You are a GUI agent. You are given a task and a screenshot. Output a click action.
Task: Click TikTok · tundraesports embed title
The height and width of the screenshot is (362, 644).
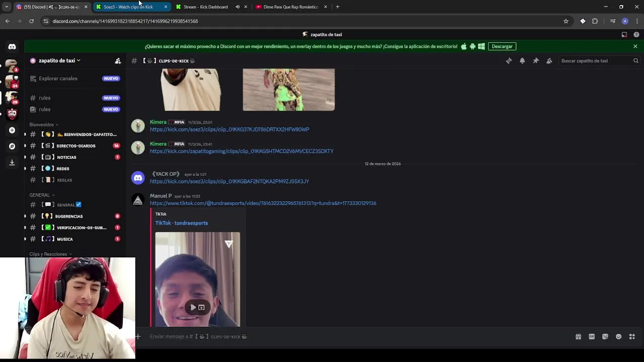point(182,223)
